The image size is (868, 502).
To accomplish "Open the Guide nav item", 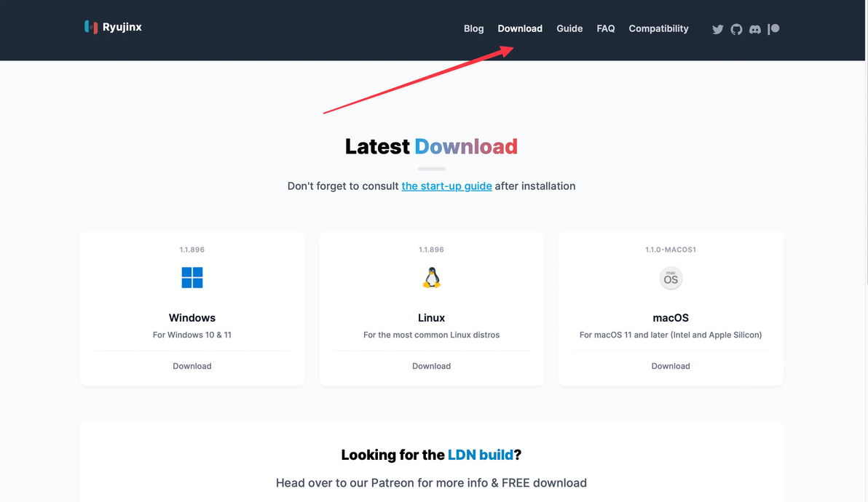I will 569,29.
